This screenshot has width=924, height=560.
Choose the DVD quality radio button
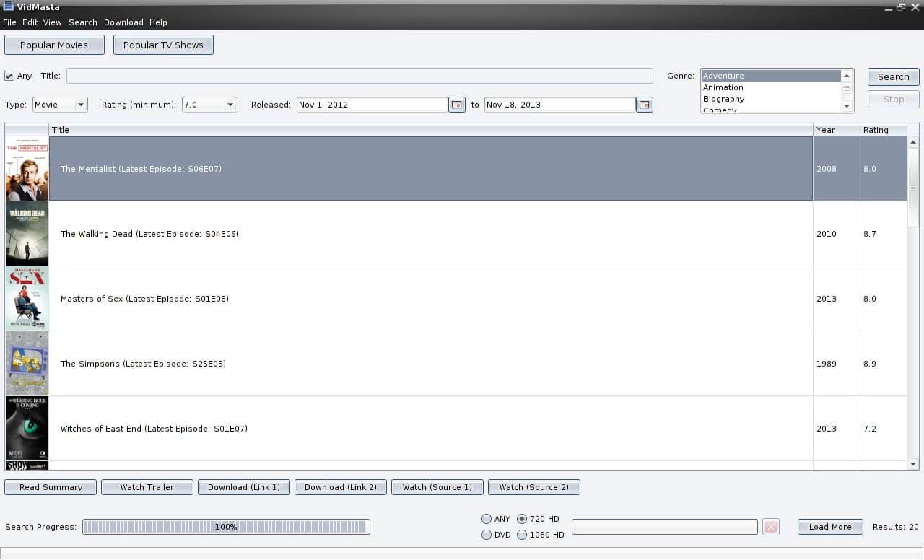click(x=487, y=535)
